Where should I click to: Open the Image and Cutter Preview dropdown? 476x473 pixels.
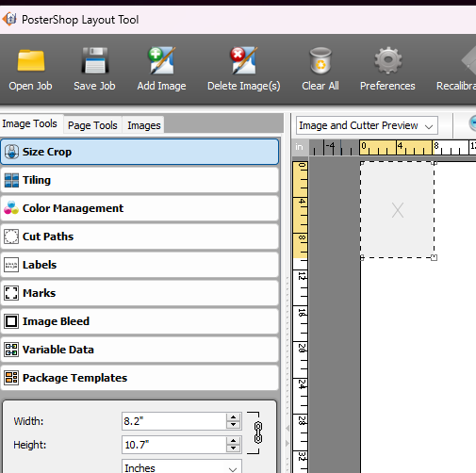coord(367,125)
